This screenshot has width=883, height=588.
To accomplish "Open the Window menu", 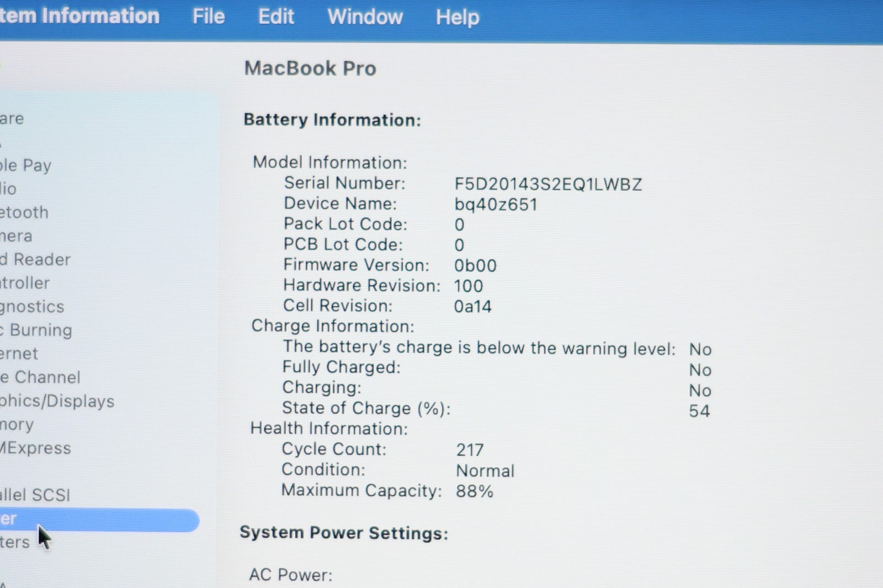I will pos(365,17).
